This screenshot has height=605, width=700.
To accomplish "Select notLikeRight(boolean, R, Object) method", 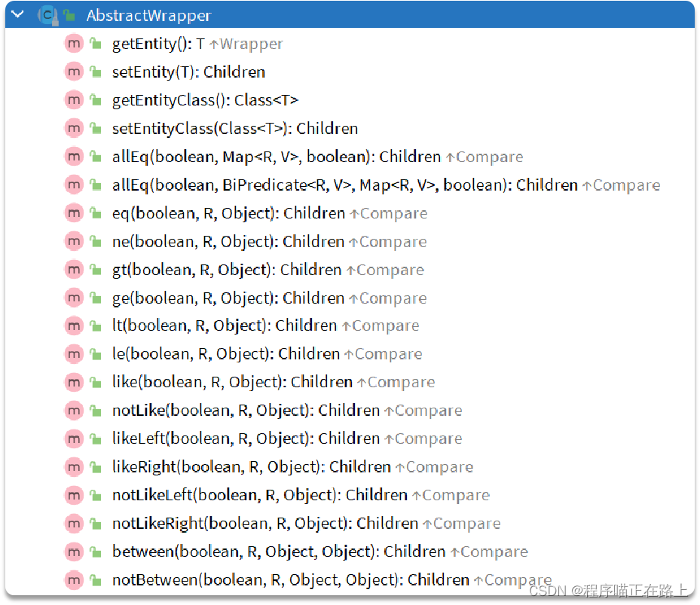I will (265, 524).
